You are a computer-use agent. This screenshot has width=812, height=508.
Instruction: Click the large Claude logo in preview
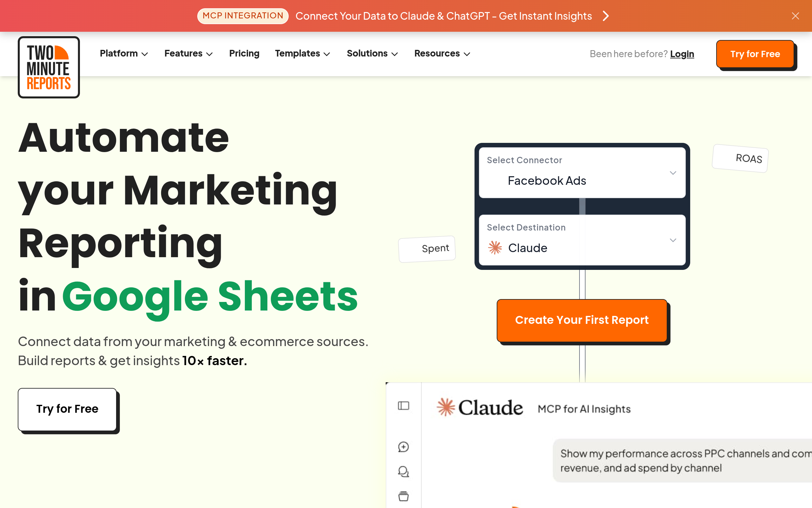click(x=480, y=408)
